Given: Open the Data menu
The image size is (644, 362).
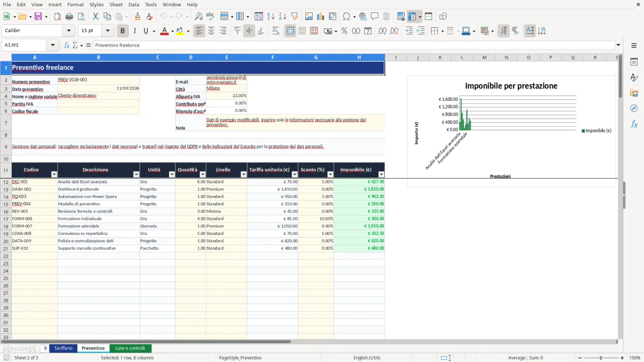Looking at the screenshot, I should pyautogui.click(x=134, y=4).
